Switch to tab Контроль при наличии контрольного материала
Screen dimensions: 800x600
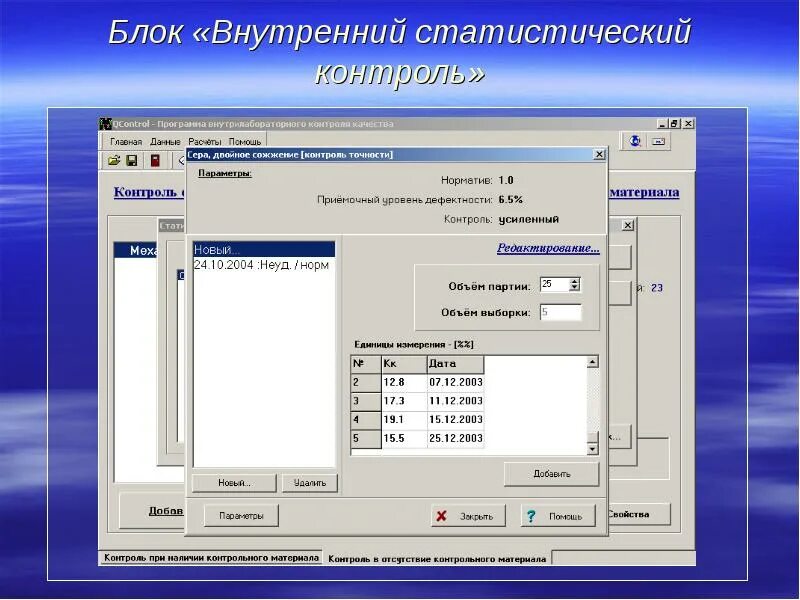tap(211, 558)
